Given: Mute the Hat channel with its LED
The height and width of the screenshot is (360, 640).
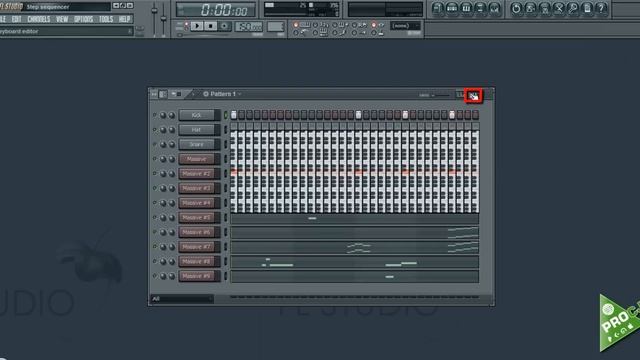Looking at the screenshot, I should click(x=155, y=129).
